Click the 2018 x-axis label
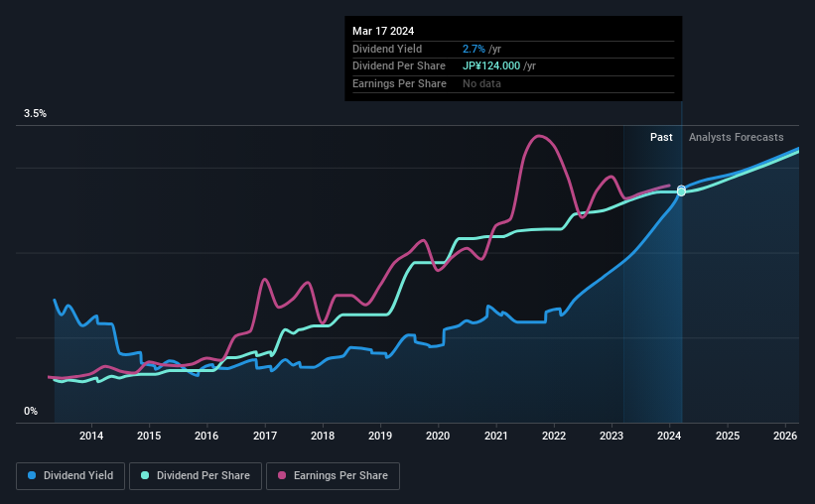 pyautogui.click(x=323, y=436)
